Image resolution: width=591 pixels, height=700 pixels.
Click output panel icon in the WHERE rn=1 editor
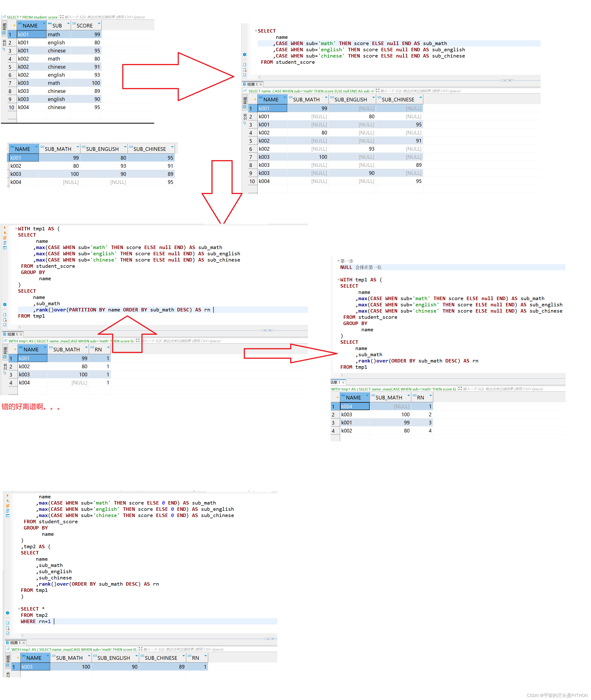click(7, 623)
